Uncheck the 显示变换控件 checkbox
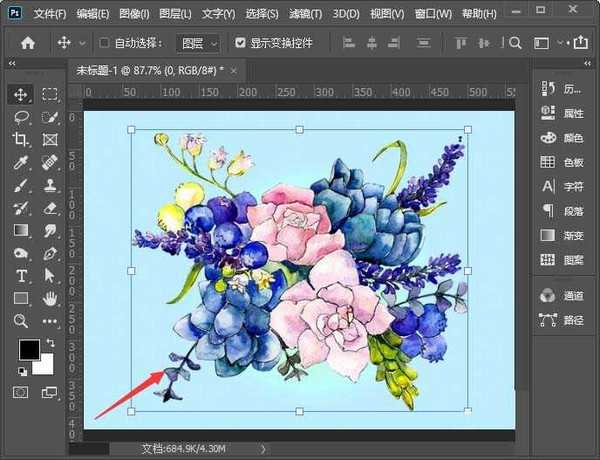Image resolution: width=600 pixels, height=460 pixels. coord(240,44)
